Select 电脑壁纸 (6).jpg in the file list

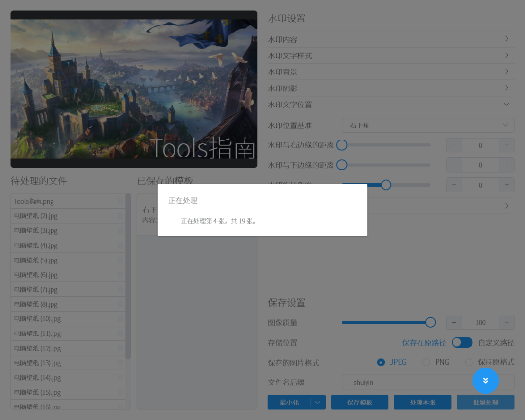click(68, 275)
